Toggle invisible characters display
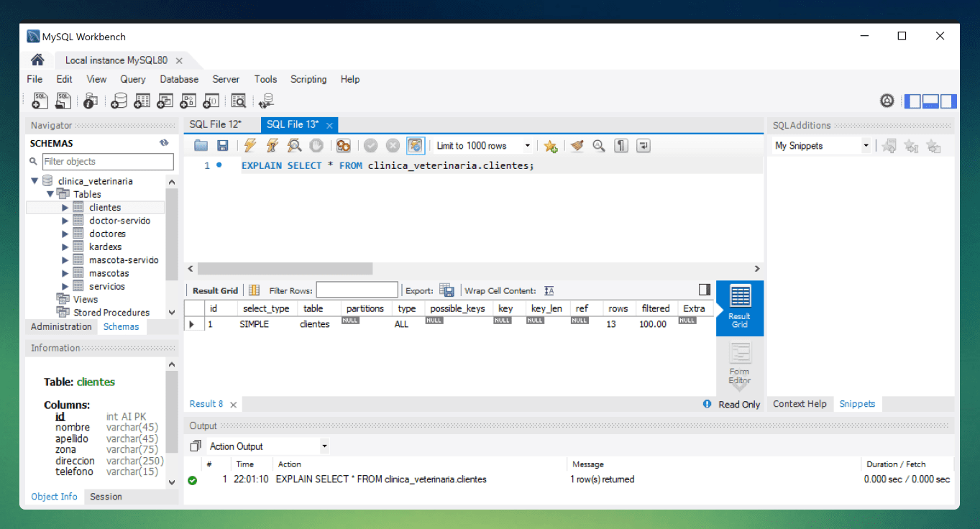The image size is (980, 529). point(621,146)
